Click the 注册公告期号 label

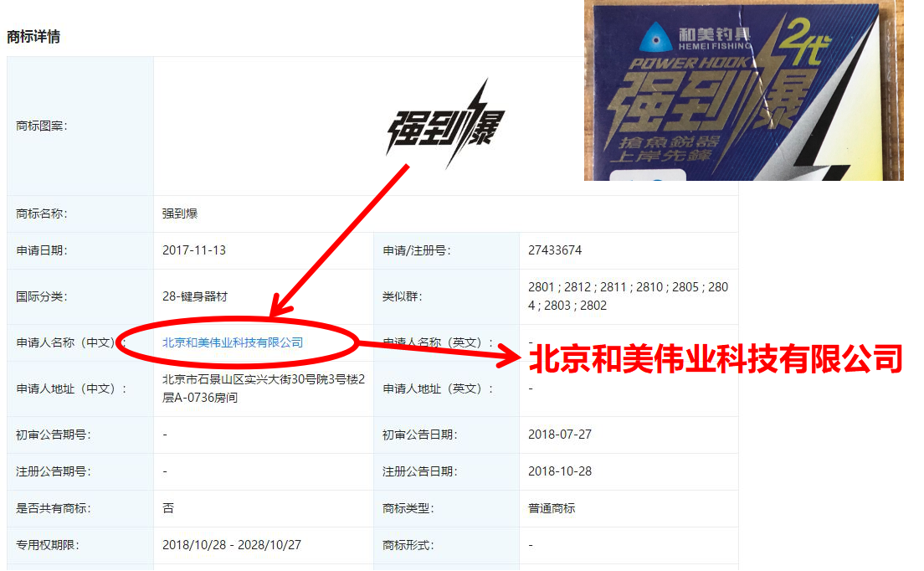coord(53,471)
